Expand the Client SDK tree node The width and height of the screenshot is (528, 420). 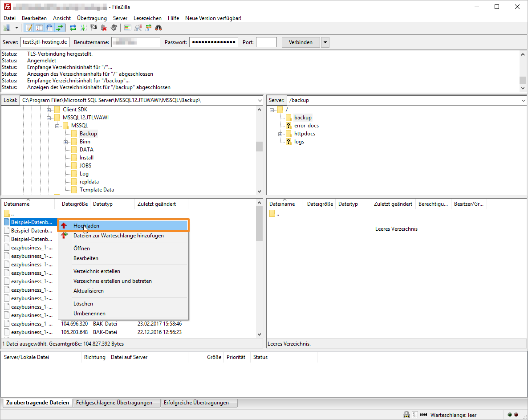click(x=49, y=110)
